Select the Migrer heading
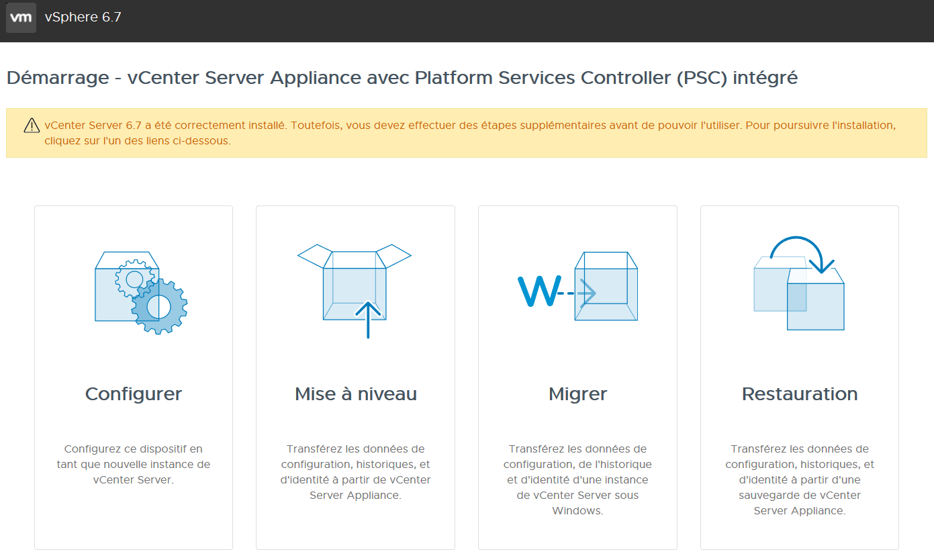Screen dimensions: 934x560 click(x=578, y=394)
